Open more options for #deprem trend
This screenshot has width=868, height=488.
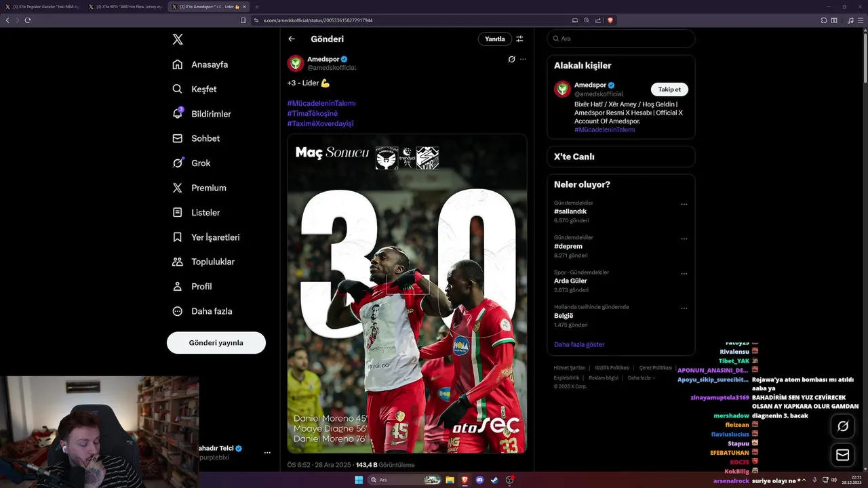point(684,239)
